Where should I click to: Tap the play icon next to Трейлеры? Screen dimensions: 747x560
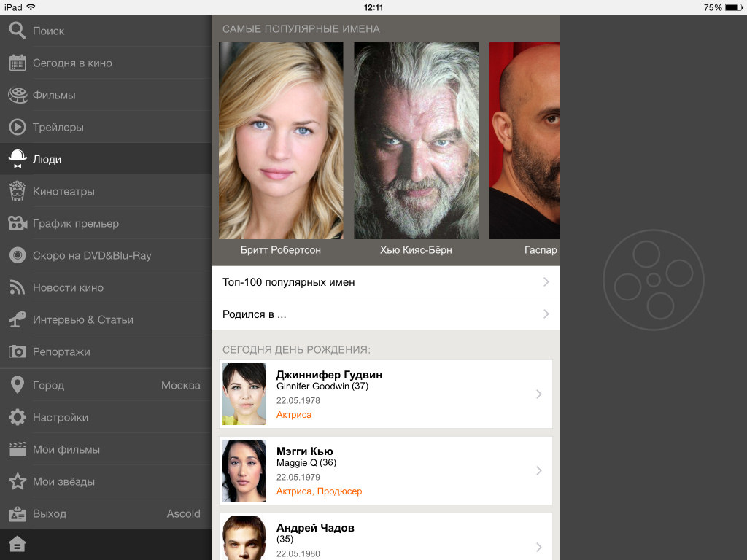[18, 127]
